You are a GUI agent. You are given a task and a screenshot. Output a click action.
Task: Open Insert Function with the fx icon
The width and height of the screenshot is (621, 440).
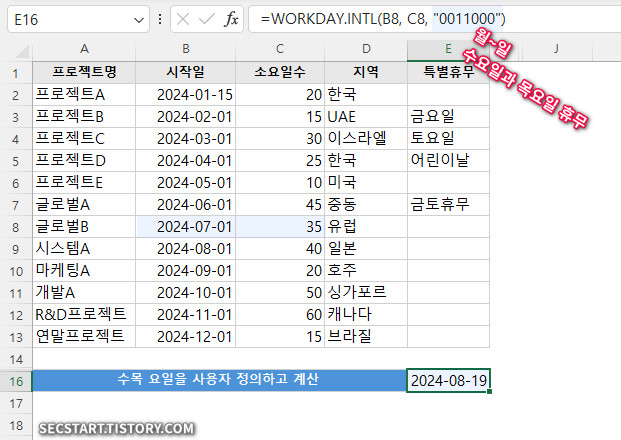[x=231, y=19]
